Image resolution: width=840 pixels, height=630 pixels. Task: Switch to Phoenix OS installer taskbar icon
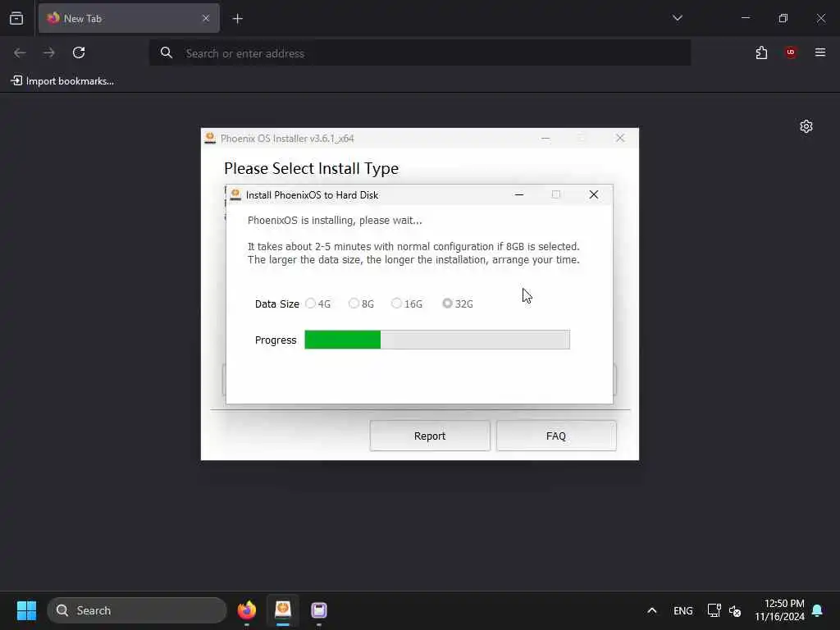(283, 610)
